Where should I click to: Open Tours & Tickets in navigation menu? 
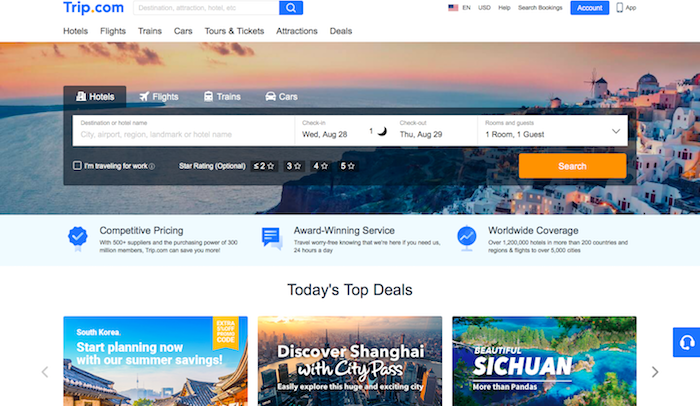[x=234, y=31]
